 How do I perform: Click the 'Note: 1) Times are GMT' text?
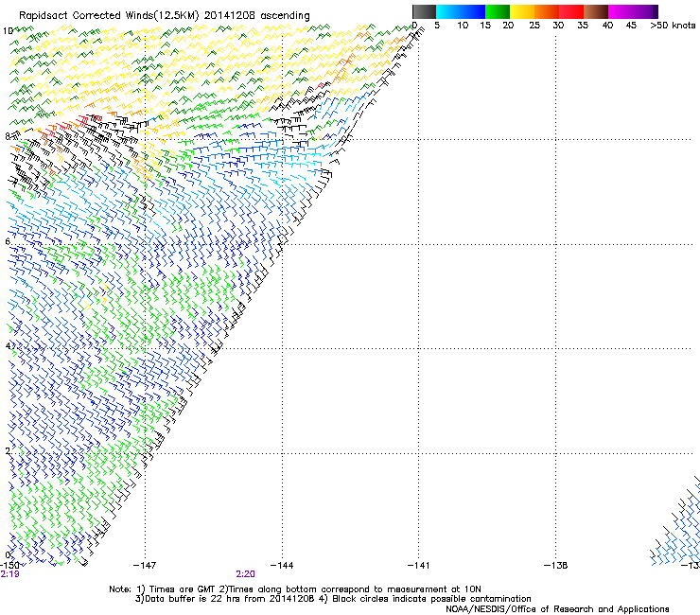tap(163, 589)
